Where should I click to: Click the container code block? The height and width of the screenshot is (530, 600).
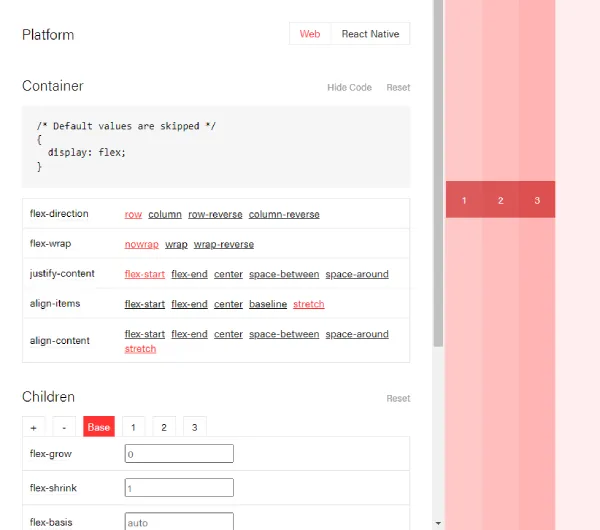pos(216,147)
